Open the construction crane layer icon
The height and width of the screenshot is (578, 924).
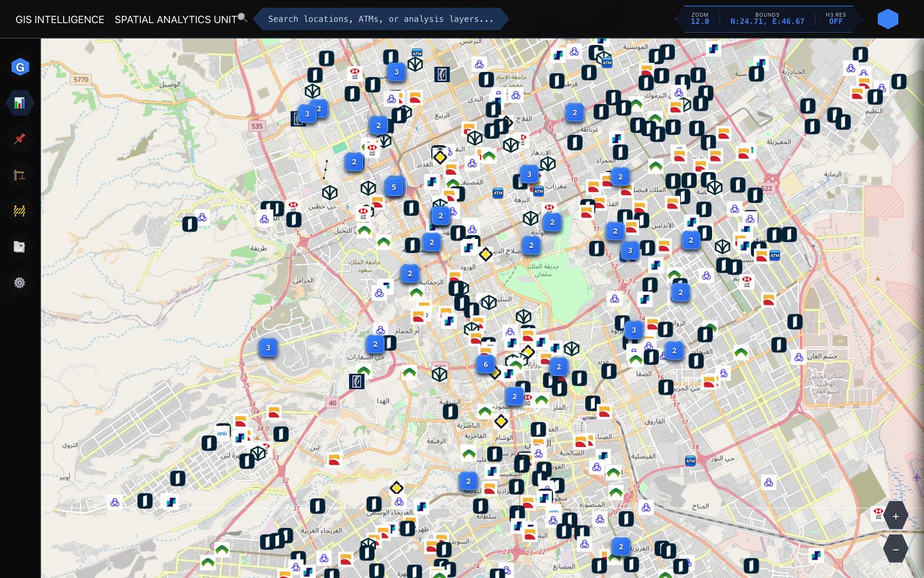(x=20, y=175)
